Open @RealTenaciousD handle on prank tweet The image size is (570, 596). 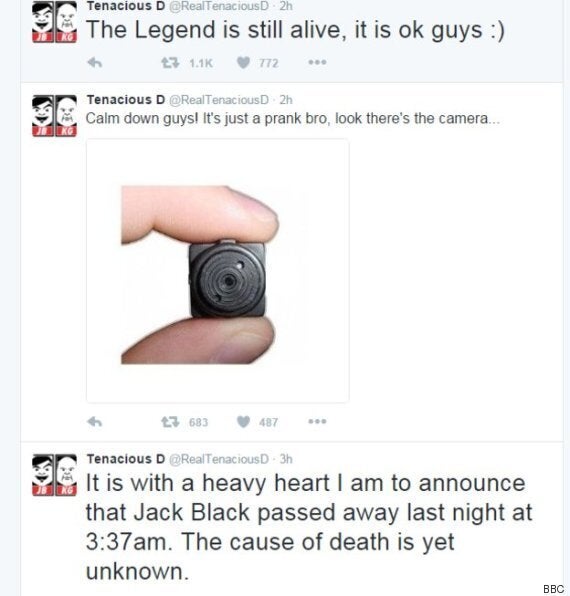(218, 100)
